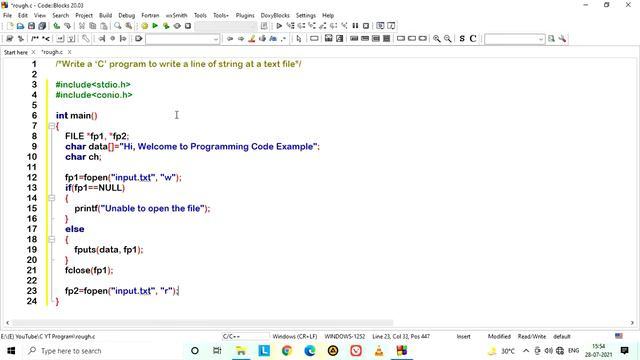Zoom out the editor with magnifier minus

pyautogui.click(x=448, y=39)
